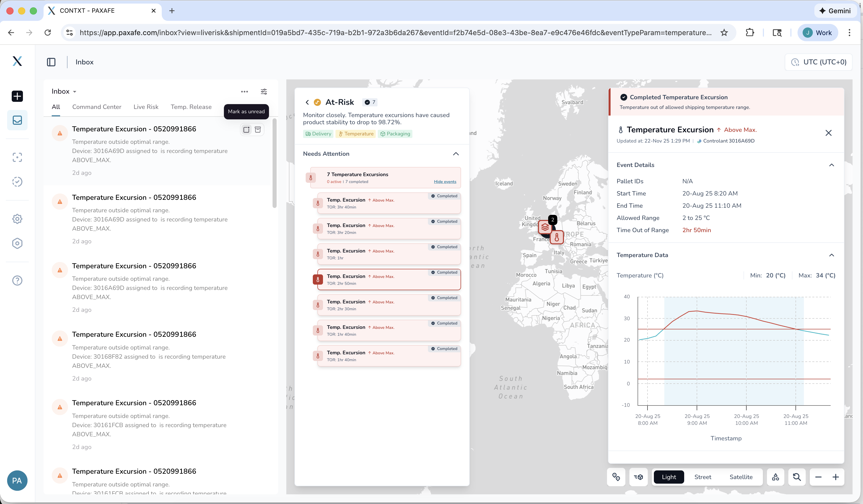Go back using the At-Risk back chevron

pyautogui.click(x=307, y=102)
